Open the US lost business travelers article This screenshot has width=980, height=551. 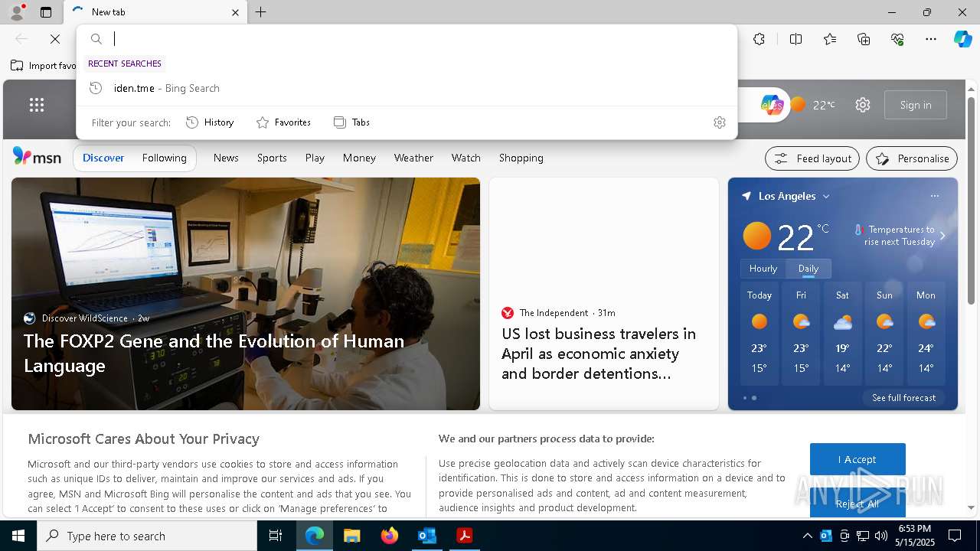pyautogui.click(x=599, y=354)
